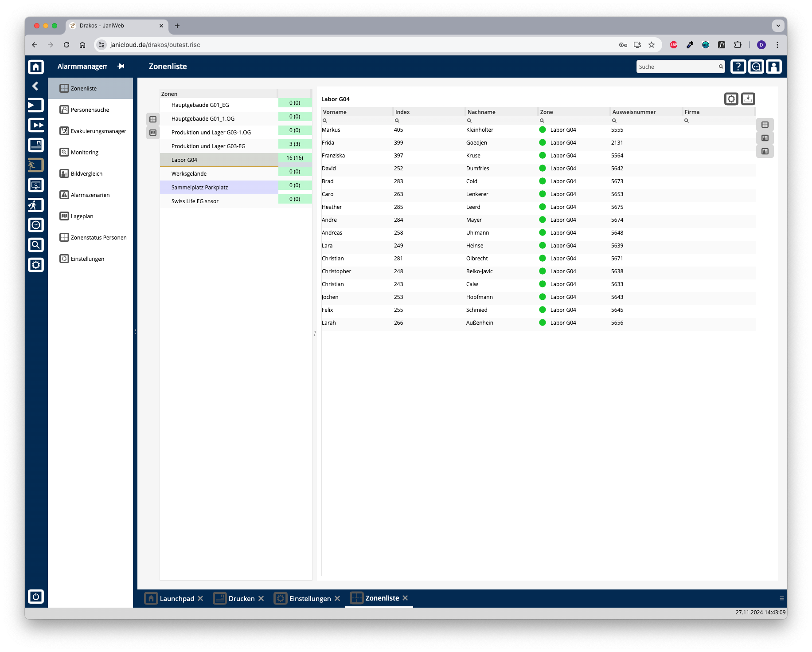Viewport: 812px width, 652px height.
Task: Open table settings gear for Labor G04
Action: pos(731,99)
